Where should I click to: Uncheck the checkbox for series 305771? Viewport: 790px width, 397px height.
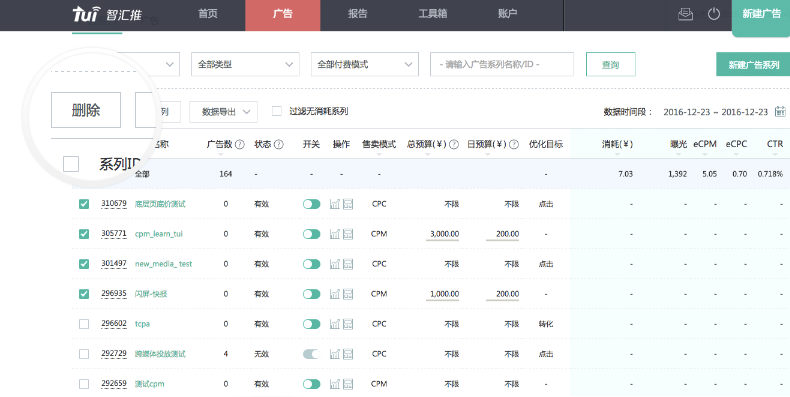tap(84, 234)
